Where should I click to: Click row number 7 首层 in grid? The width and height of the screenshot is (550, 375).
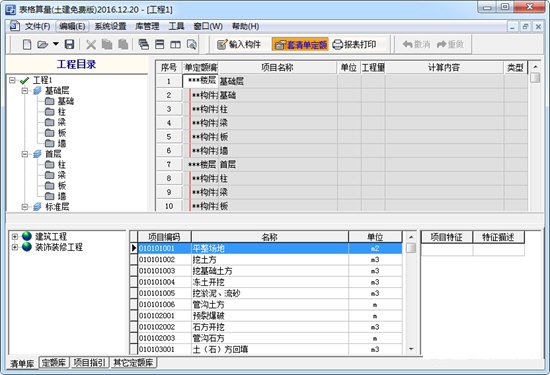169,165
